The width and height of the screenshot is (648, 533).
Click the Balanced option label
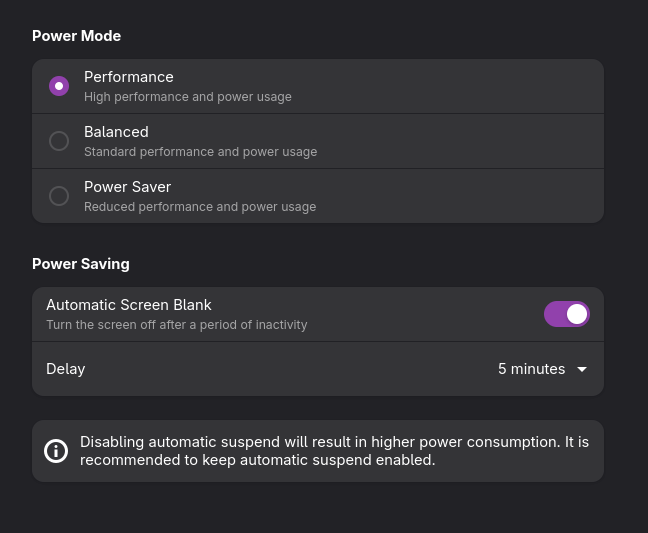[116, 132]
